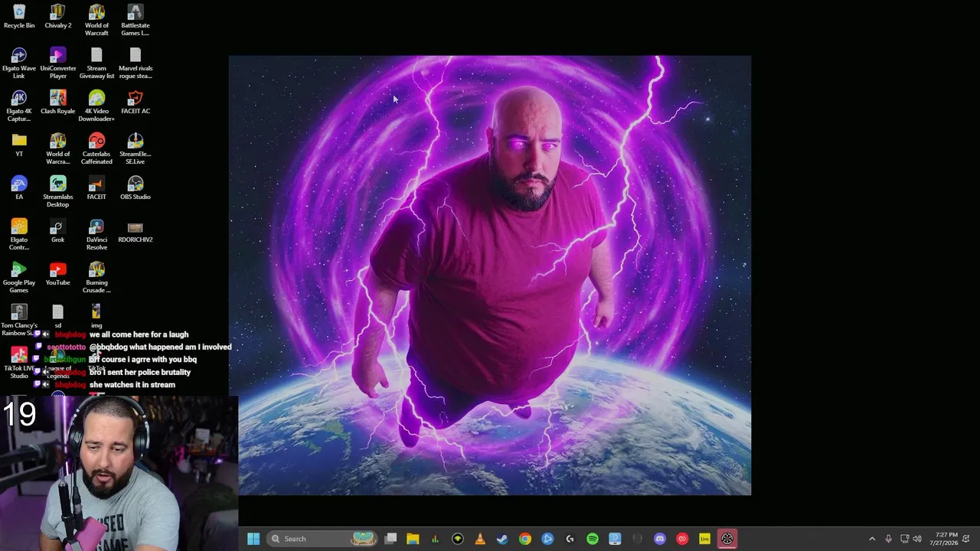Open 4K Video Downloader+ shortcut
The width and height of the screenshot is (980, 551).
click(96, 106)
